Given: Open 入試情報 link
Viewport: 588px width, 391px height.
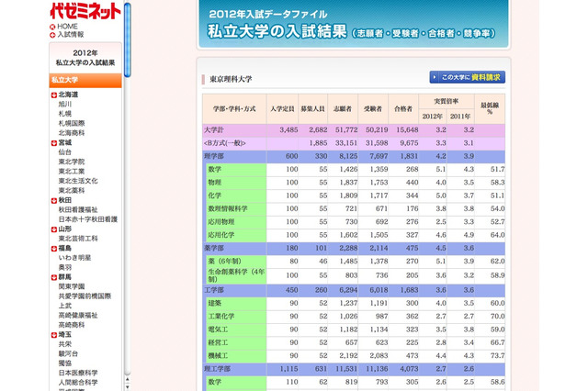Looking at the screenshot, I should 71,35.
